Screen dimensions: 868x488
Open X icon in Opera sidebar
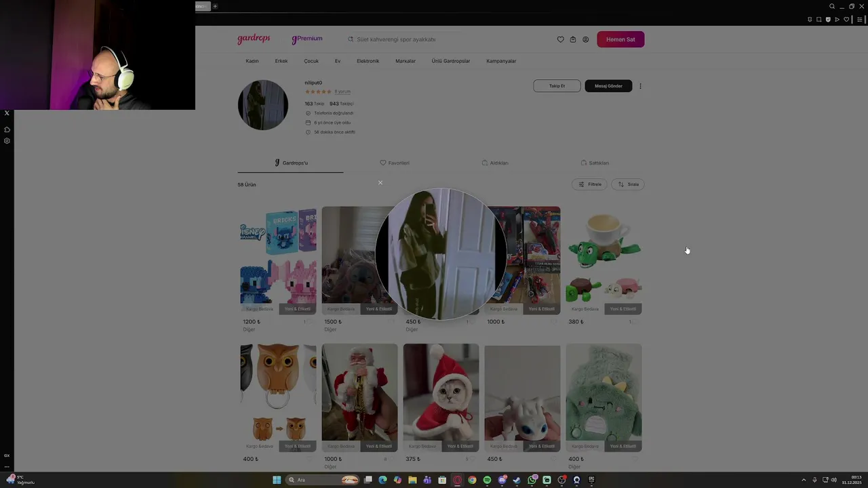coord(7,113)
